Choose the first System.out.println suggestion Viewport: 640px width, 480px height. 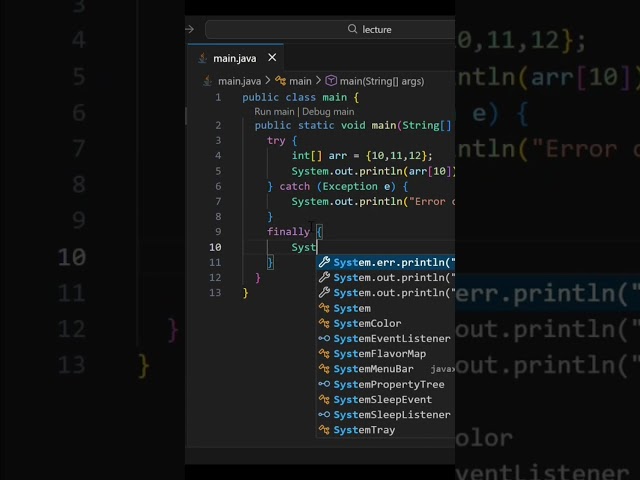coord(386,278)
